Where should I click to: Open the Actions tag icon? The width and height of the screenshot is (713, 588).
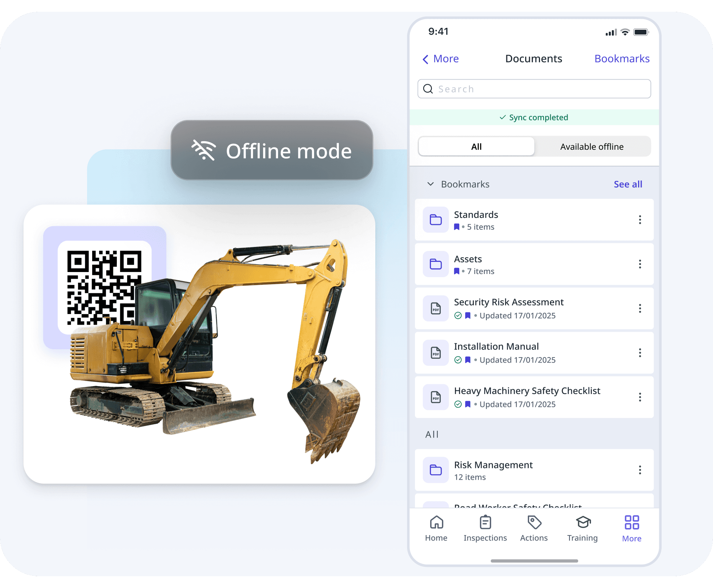[x=534, y=523]
